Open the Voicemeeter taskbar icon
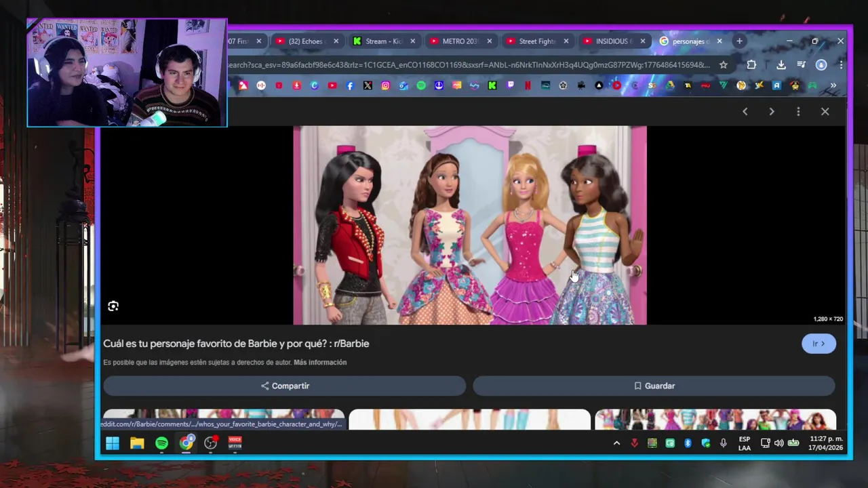Screen dimensions: 868x488 tap(235, 443)
